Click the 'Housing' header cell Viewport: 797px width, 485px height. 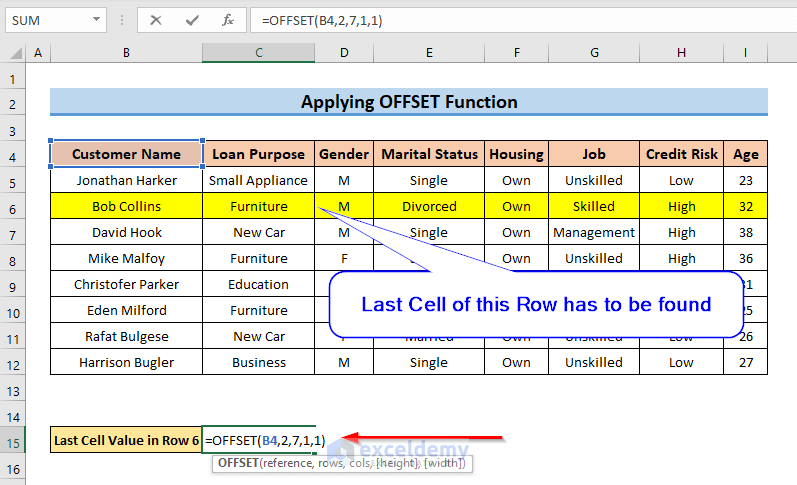516,154
